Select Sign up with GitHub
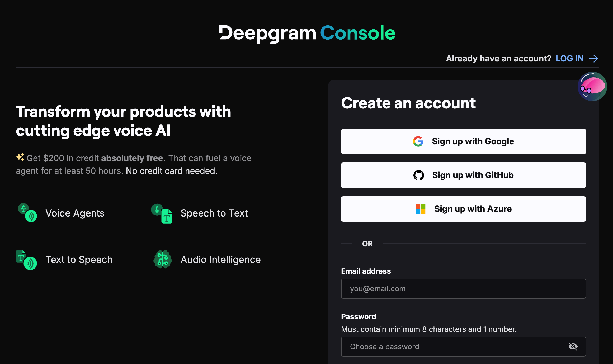613x364 pixels. tap(463, 175)
